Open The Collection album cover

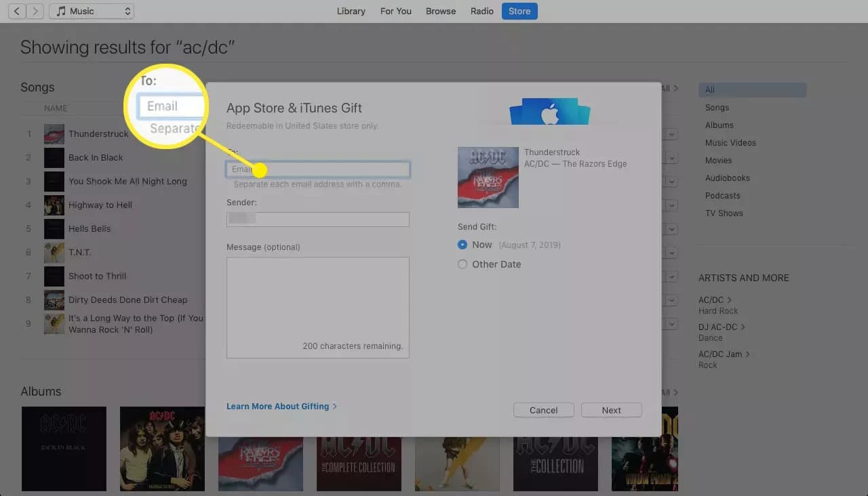[555, 463]
